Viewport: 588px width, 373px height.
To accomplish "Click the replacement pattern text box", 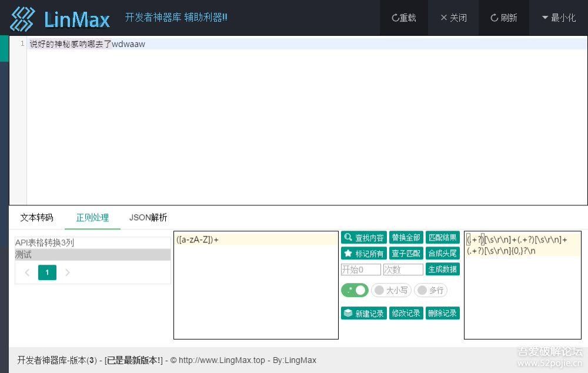I will tap(523, 285).
